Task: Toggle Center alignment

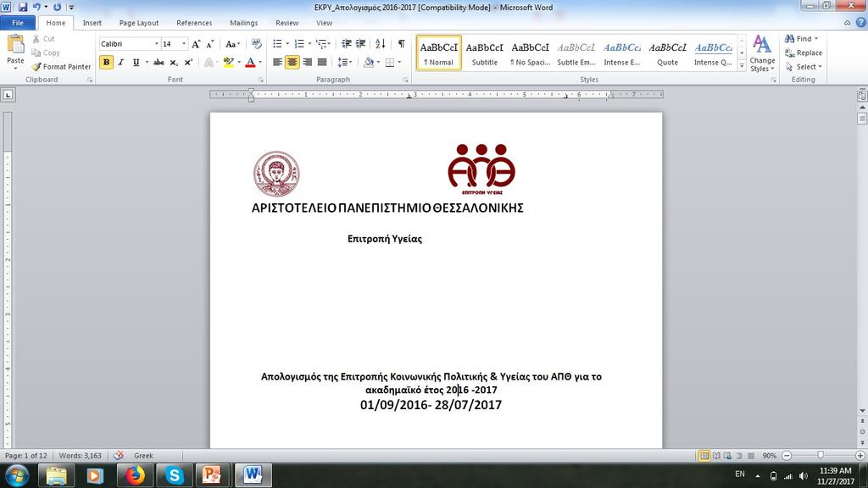Action: coord(292,62)
